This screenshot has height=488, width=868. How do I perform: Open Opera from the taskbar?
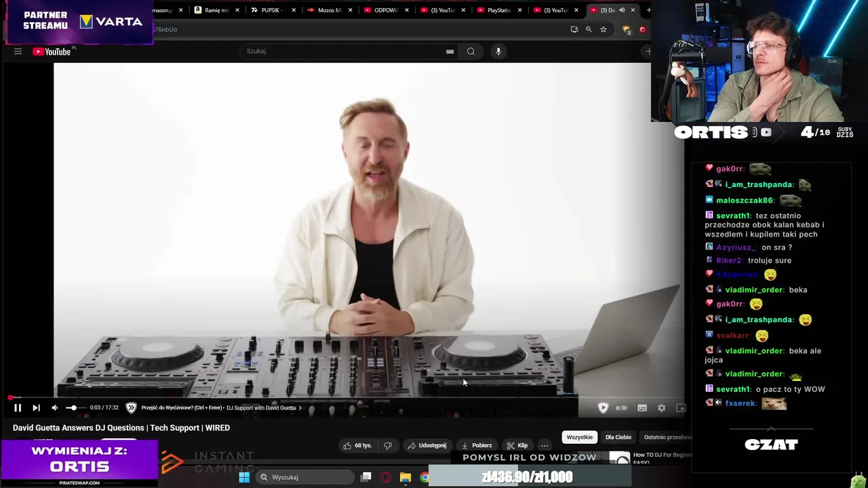pos(386,477)
